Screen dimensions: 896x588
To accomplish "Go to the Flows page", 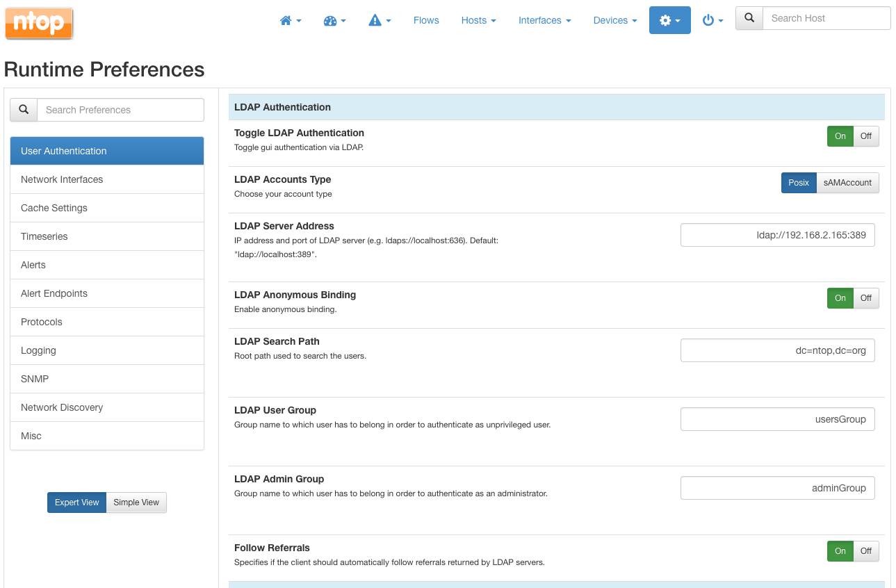I will 426,20.
